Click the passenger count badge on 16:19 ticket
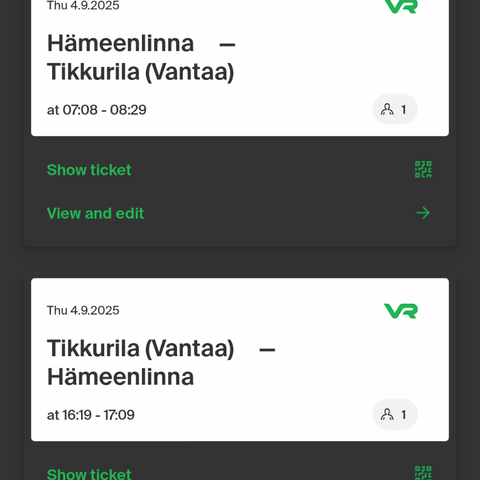 [395, 414]
